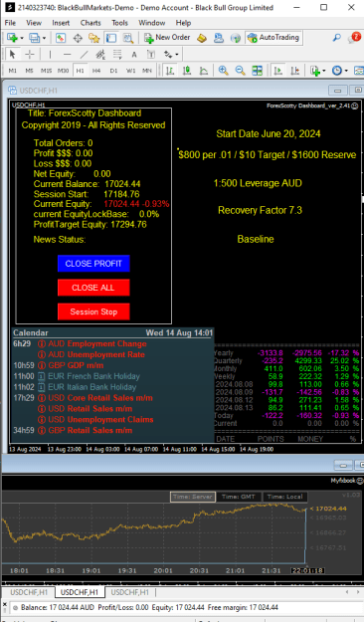Select candlestick chart display icon
This screenshot has height=622, width=364.
[x=187, y=71]
